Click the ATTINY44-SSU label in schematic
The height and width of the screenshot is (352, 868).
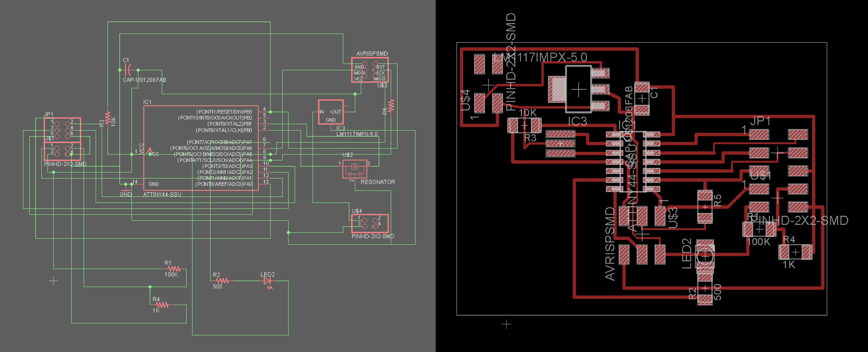coord(162,195)
